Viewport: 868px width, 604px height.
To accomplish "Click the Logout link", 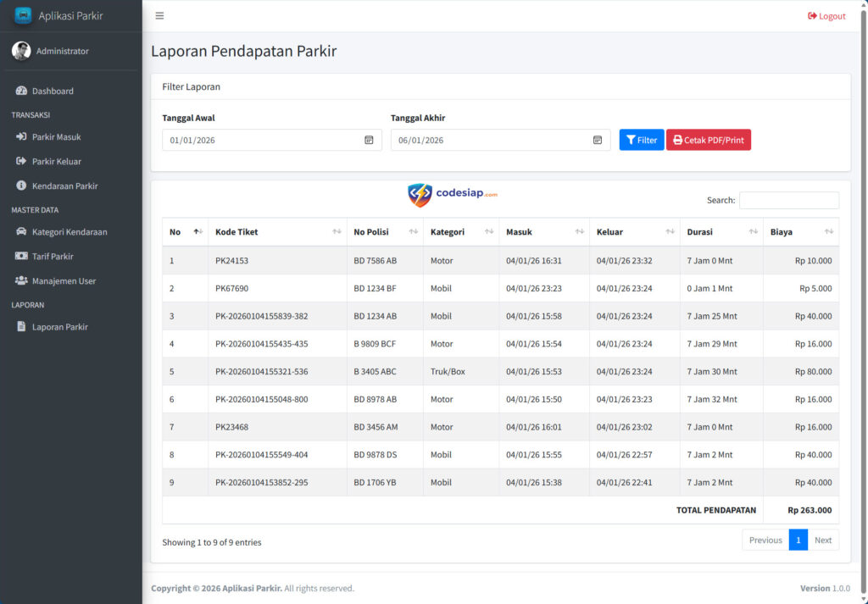I will (826, 16).
